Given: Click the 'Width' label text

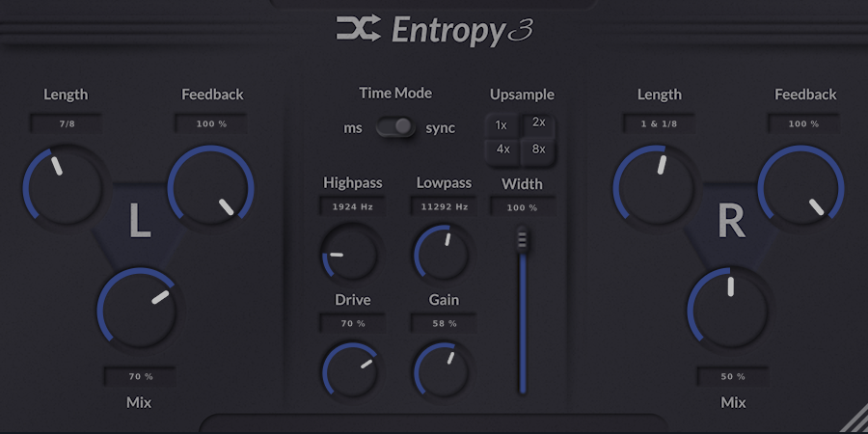Looking at the screenshot, I should (x=522, y=184).
